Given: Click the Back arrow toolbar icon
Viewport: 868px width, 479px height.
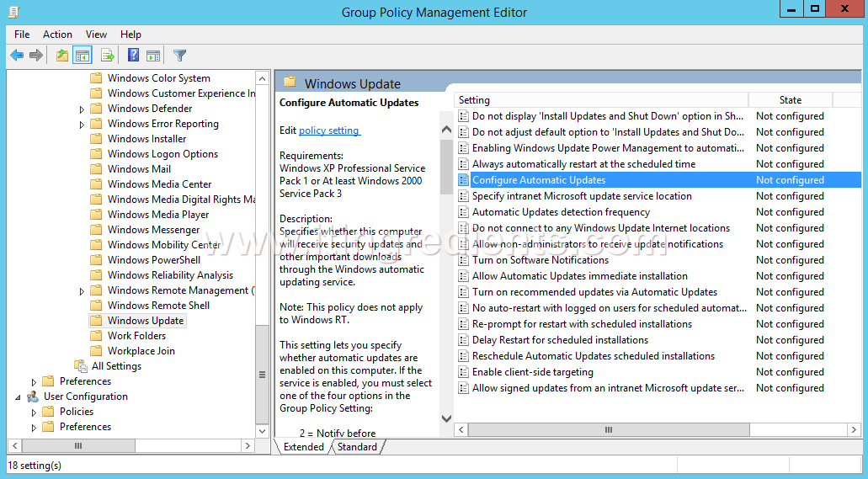Looking at the screenshot, I should click(x=17, y=56).
